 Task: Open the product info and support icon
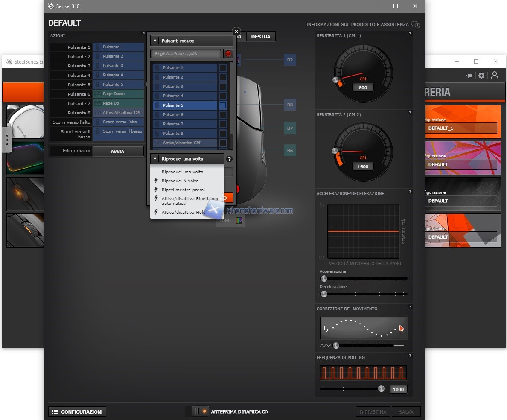pos(416,25)
